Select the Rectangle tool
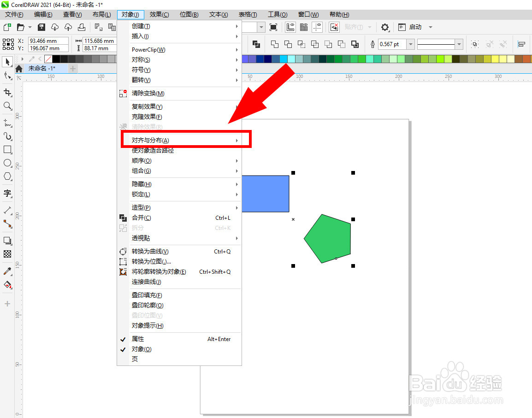Viewport: 532px width, 418px height. click(x=7, y=150)
